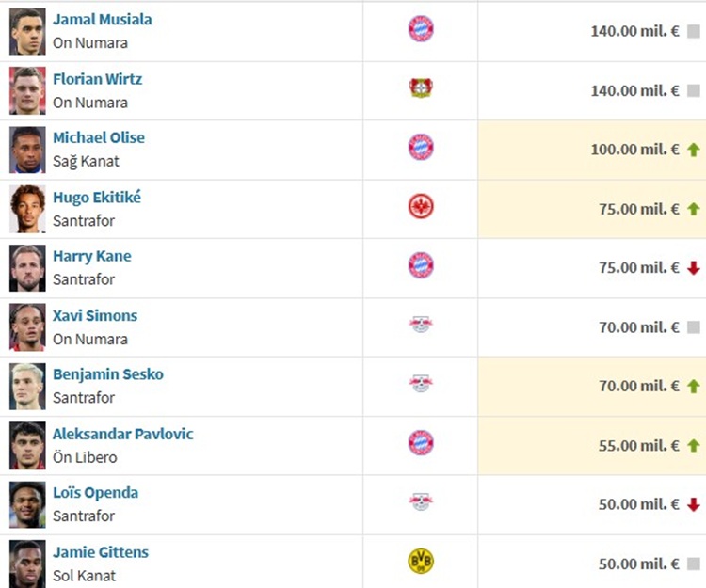Click Loïs Openda's portrait photo

pyautogui.click(x=27, y=505)
